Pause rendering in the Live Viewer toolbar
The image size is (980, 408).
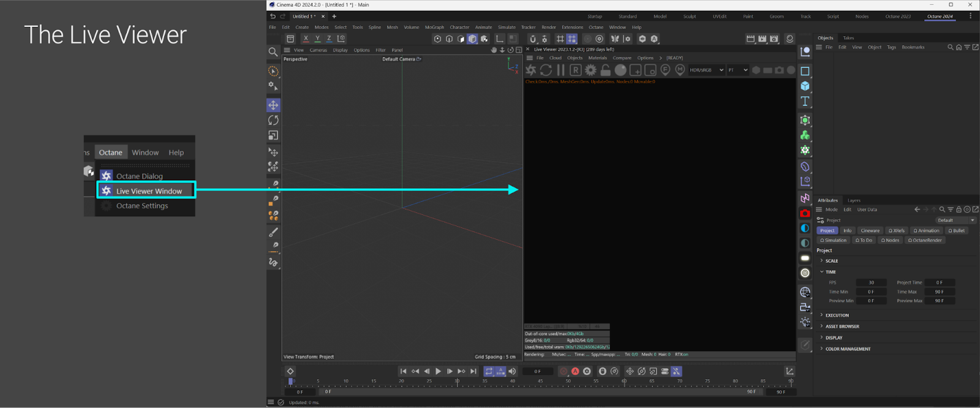coord(560,70)
